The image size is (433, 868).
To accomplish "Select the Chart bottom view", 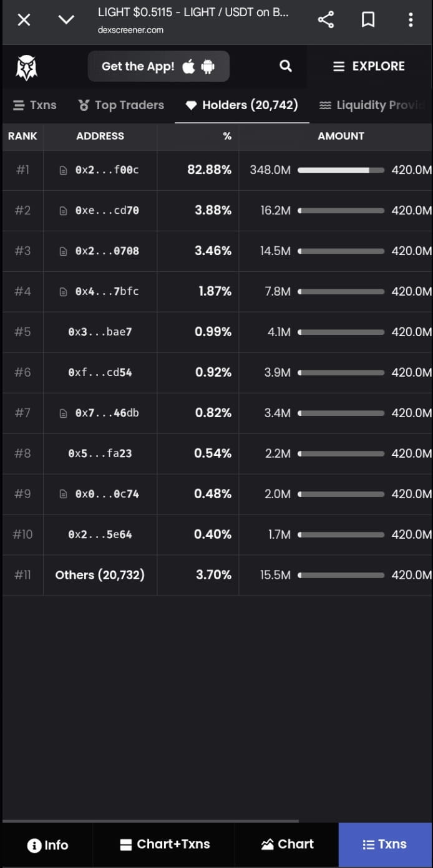I will point(287,845).
